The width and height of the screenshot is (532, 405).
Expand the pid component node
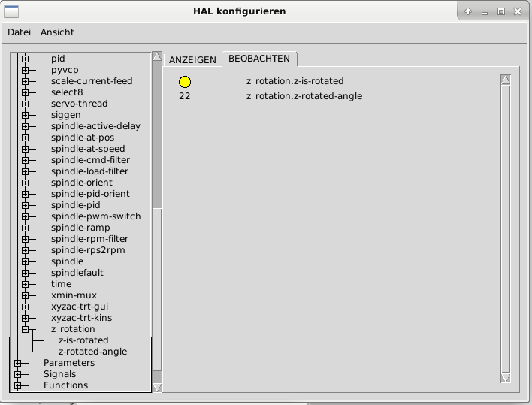coord(25,59)
